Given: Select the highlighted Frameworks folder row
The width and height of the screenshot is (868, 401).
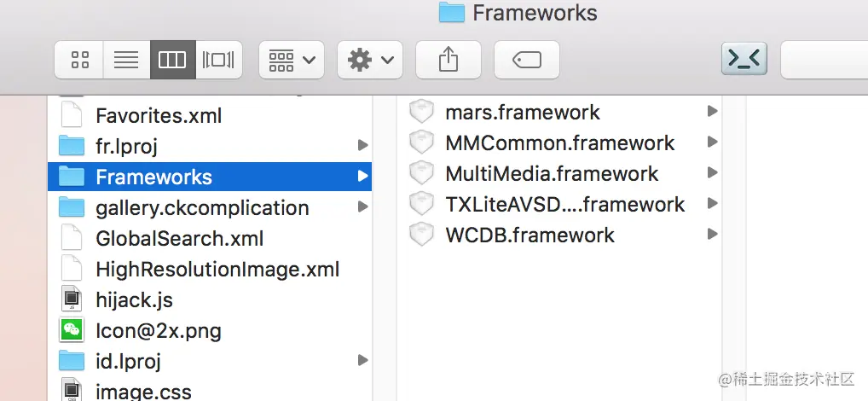Looking at the screenshot, I should (210, 177).
